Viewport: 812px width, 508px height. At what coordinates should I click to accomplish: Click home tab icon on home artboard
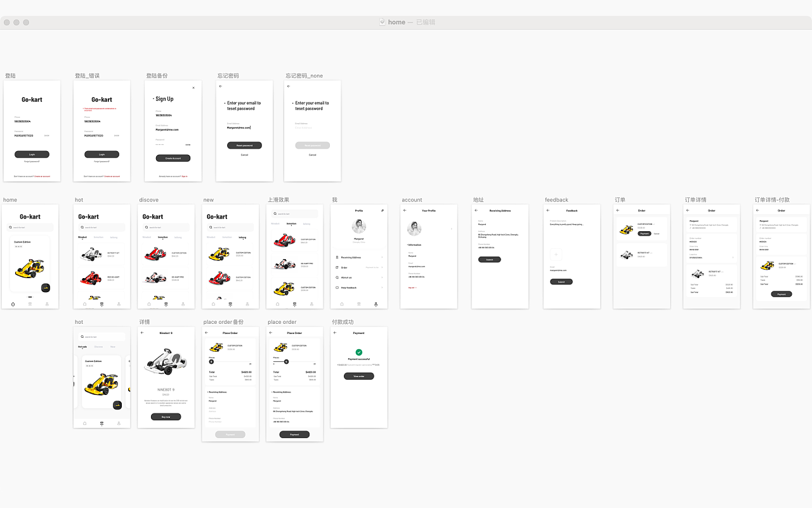[13, 304]
